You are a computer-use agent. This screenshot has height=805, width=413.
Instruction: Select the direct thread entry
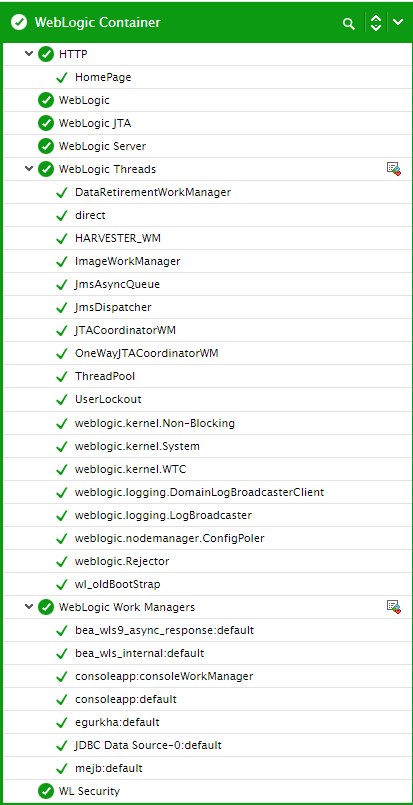coord(90,215)
